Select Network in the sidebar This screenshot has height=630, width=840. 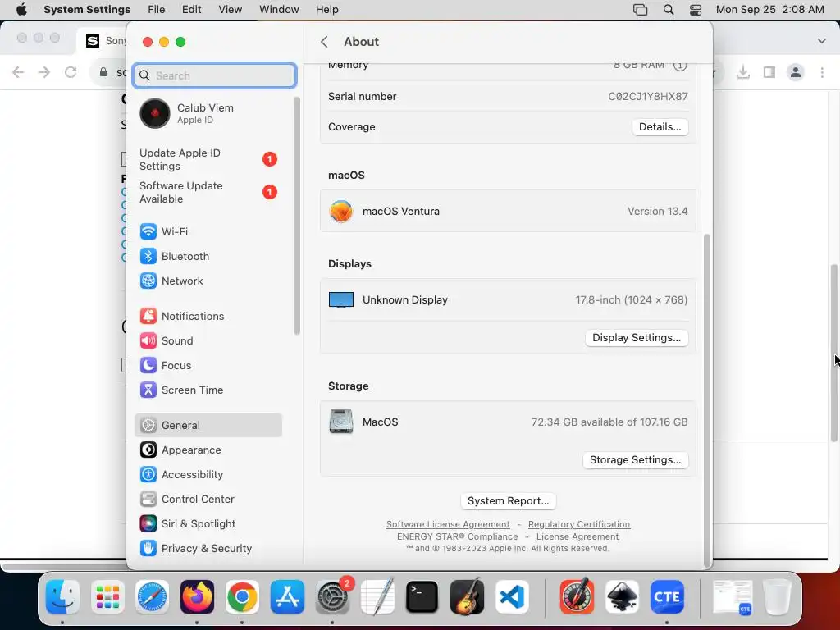[x=208, y=281]
